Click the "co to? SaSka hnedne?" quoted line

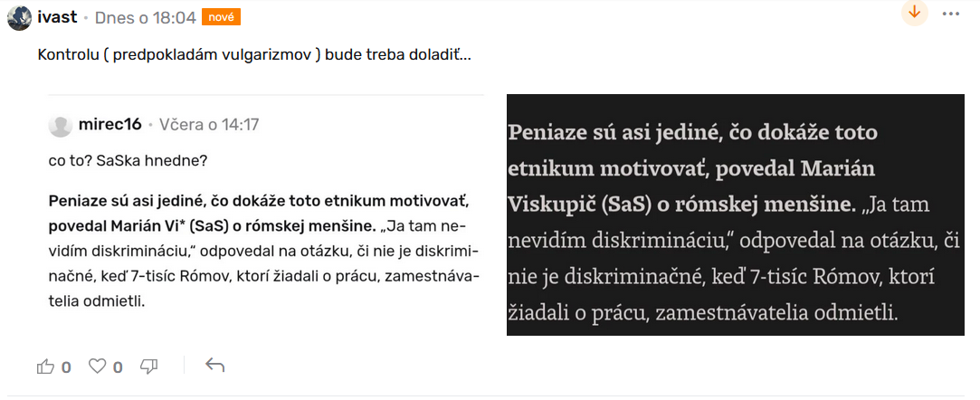(x=128, y=161)
